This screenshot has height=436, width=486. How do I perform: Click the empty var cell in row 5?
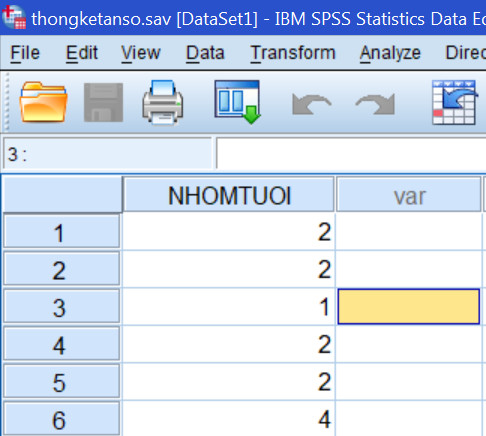[409, 381]
